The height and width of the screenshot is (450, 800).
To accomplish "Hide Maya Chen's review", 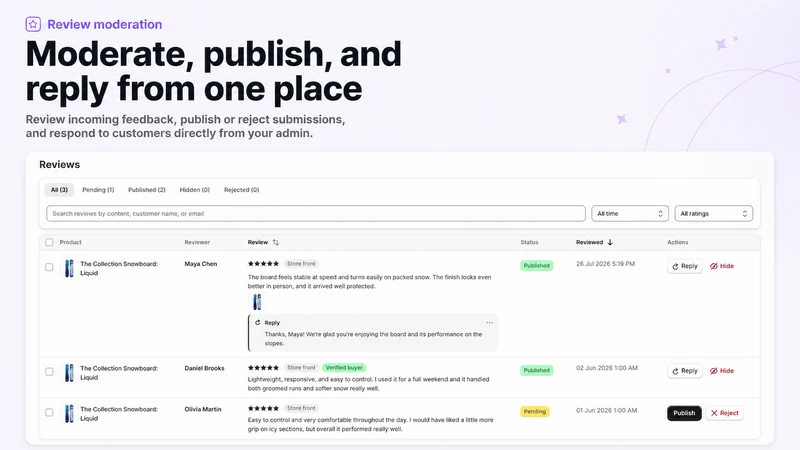I will pyautogui.click(x=722, y=266).
